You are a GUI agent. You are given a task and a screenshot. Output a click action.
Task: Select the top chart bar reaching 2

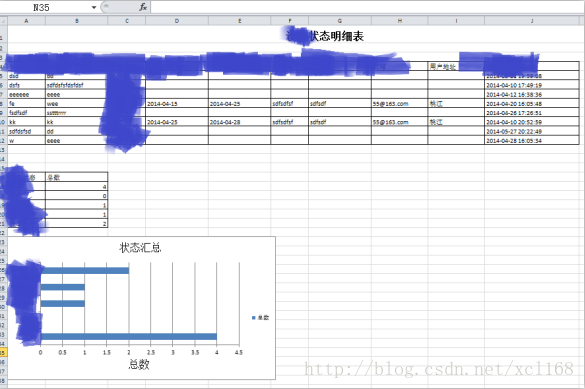click(x=85, y=270)
